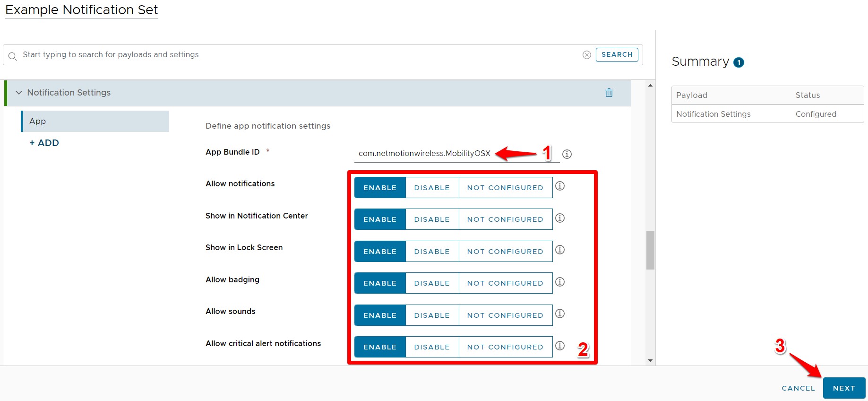Click NEXT to continue
Image resolution: width=868 pixels, height=401 pixels.
pos(844,388)
